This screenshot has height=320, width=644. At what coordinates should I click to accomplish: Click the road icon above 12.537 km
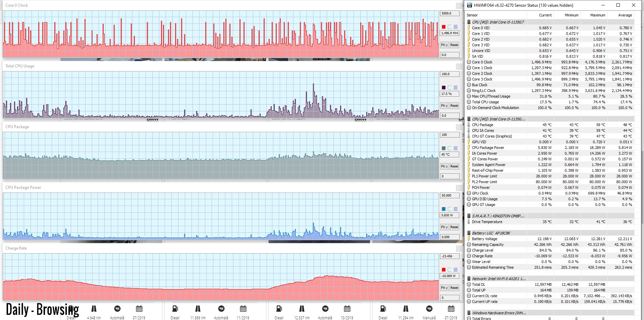302,309
